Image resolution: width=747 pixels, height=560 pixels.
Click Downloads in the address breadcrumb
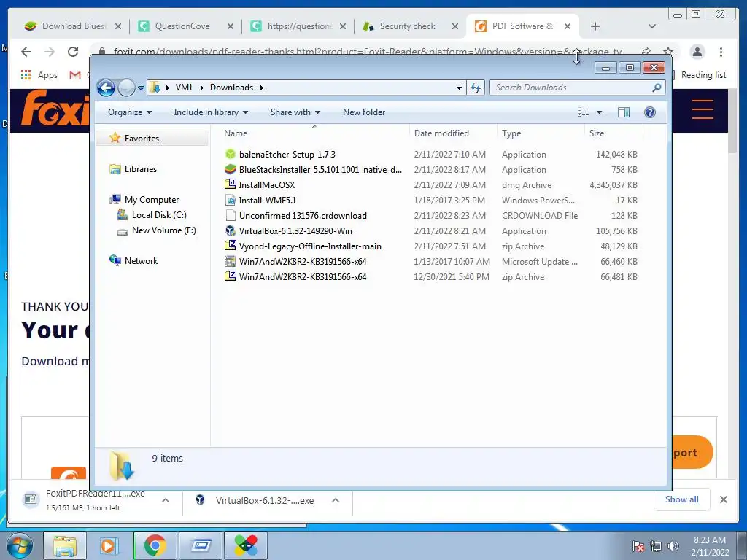(x=231, y=87)
